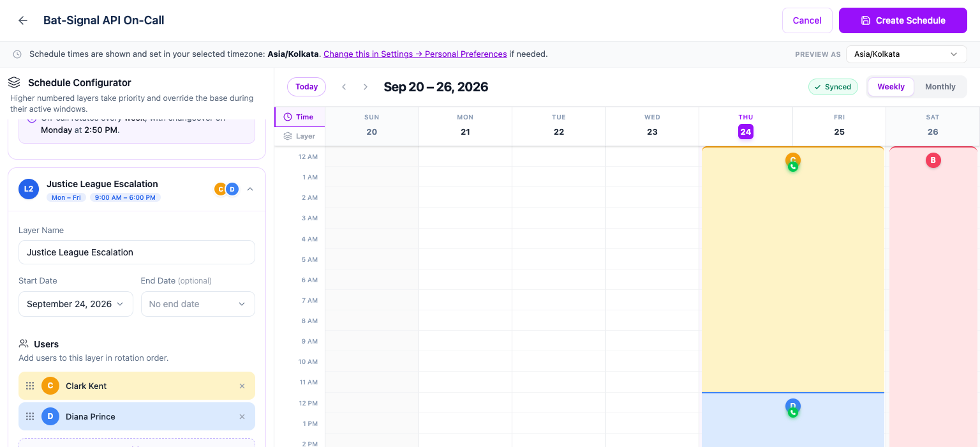Screen dimensions: 980x447
Task: Remove Clark Kent from the layer
Action: coord(242,386)
